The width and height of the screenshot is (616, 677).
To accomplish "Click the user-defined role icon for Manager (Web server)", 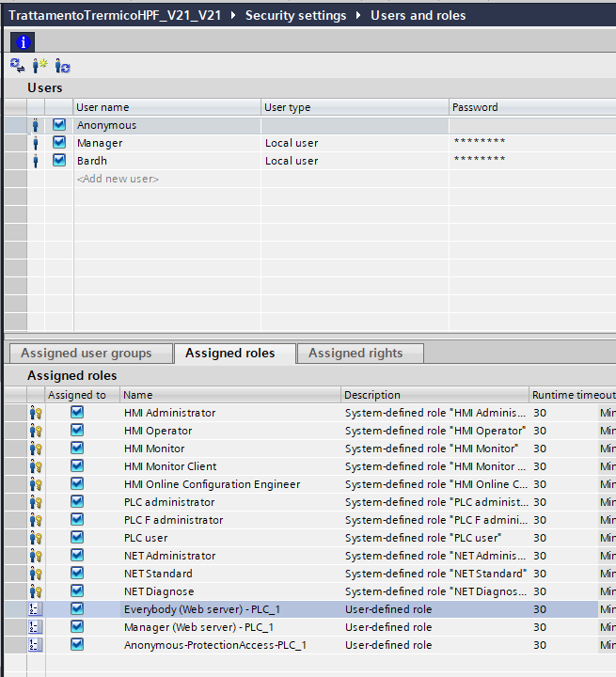I will click(x=36, y=627).
